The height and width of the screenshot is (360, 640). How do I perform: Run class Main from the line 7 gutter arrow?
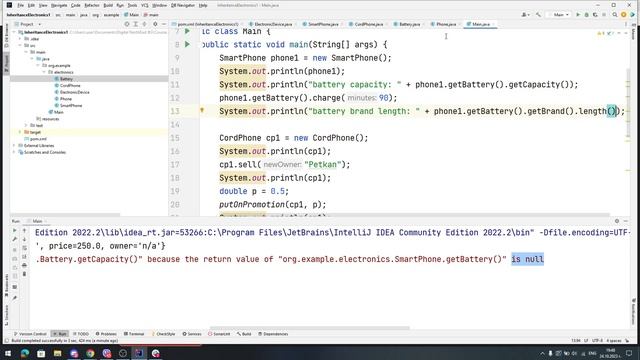187,31
